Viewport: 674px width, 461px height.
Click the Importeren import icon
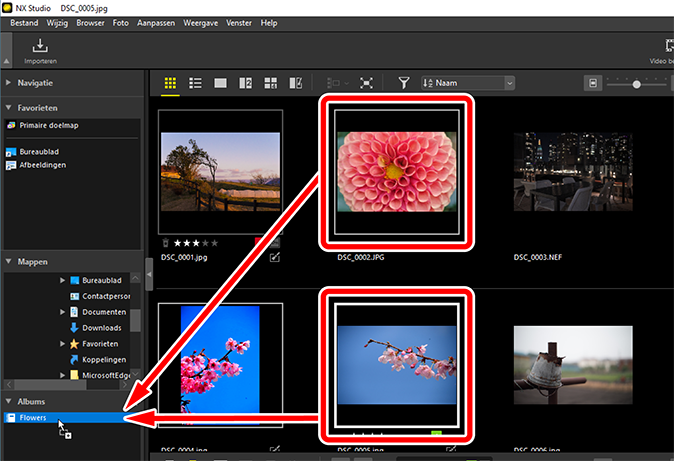coord(40,46)
